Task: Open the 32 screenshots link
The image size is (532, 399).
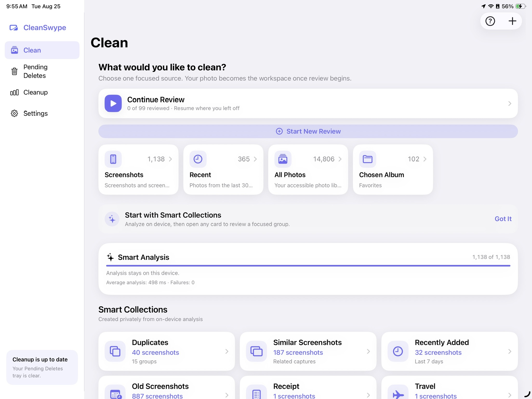Action: (x=438, y=352)
